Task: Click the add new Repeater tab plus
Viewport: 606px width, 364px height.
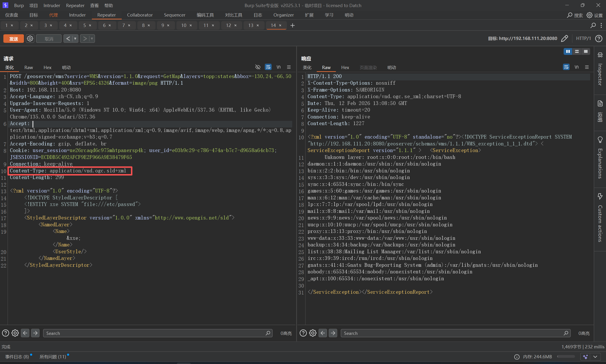Action: pos(292,26)
